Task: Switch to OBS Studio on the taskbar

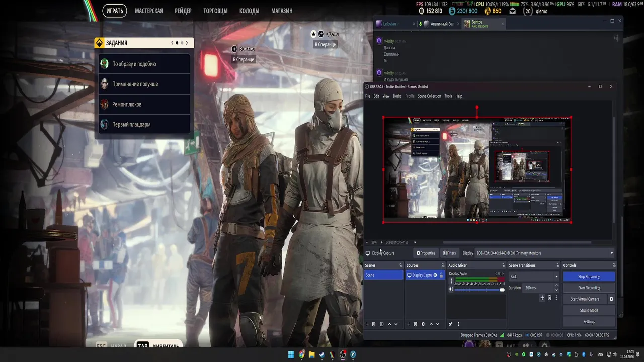Action: click(343, 354)
